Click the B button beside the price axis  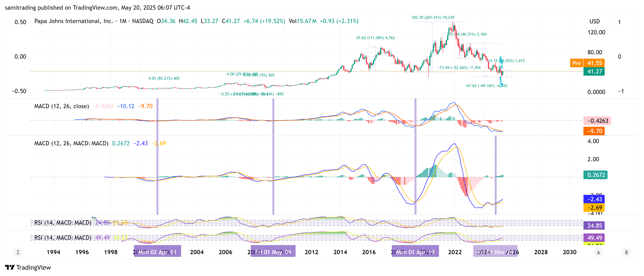pos(626,252)
